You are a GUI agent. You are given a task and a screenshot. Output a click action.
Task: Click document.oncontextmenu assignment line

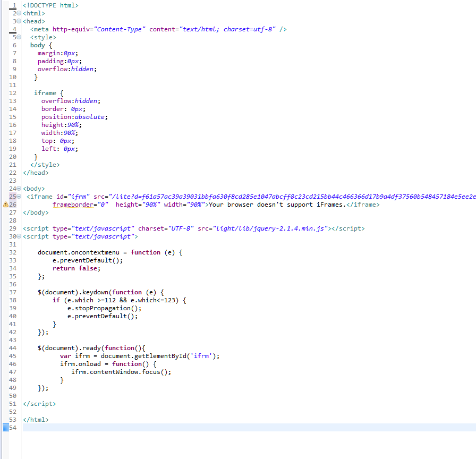pyautogui.click(x=110, y=252)
